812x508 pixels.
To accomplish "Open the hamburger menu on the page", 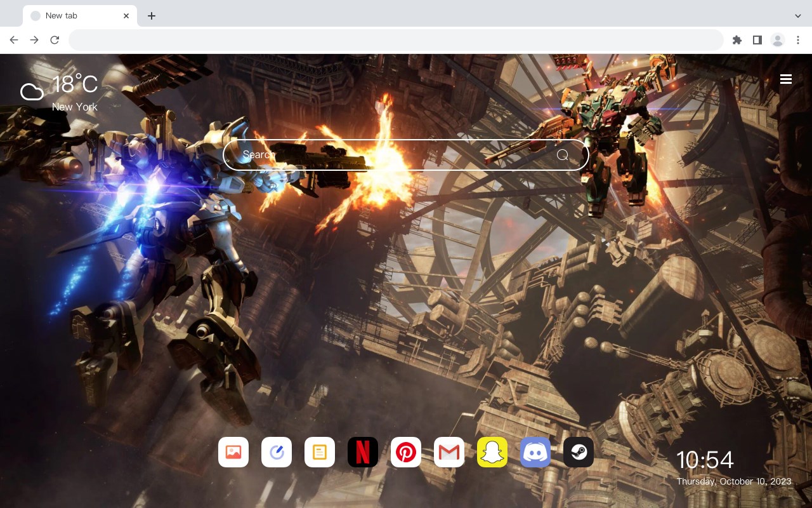I will click(x=786, y=79).
